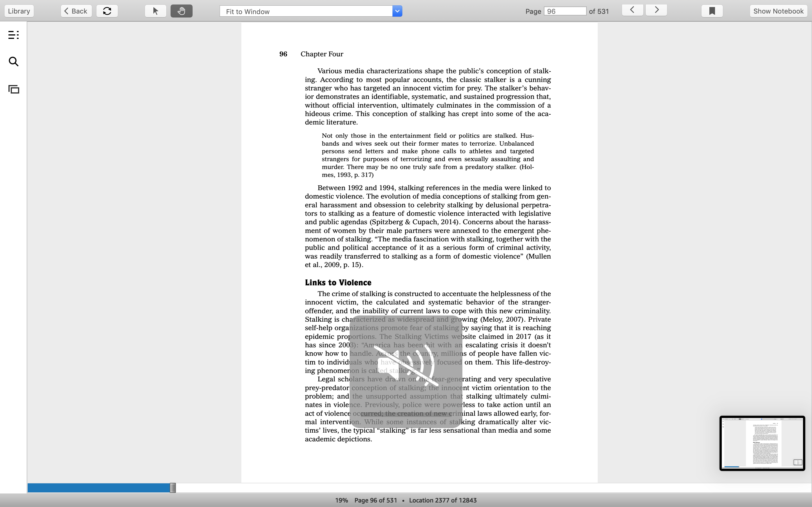The width and height of the screenshot is (812, 507).
Task: Select the arrow pointer tool
Action: [155, 11]
